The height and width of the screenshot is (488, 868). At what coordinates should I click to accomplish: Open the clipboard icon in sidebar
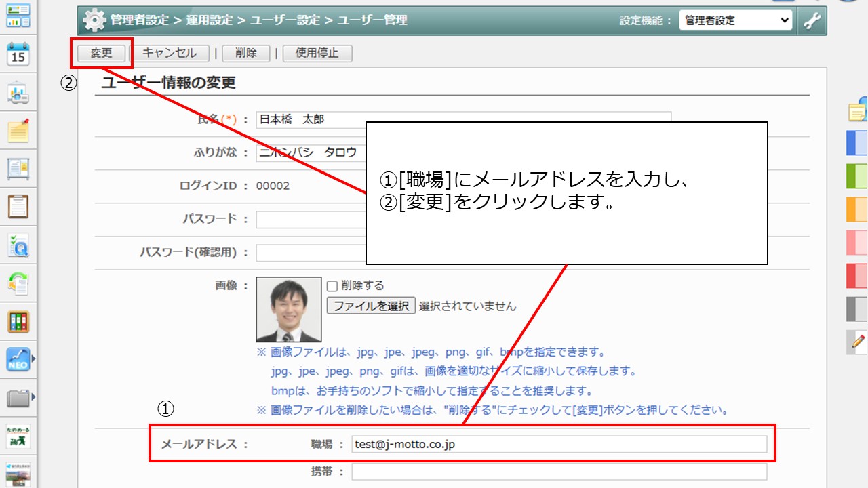point(18,206)
